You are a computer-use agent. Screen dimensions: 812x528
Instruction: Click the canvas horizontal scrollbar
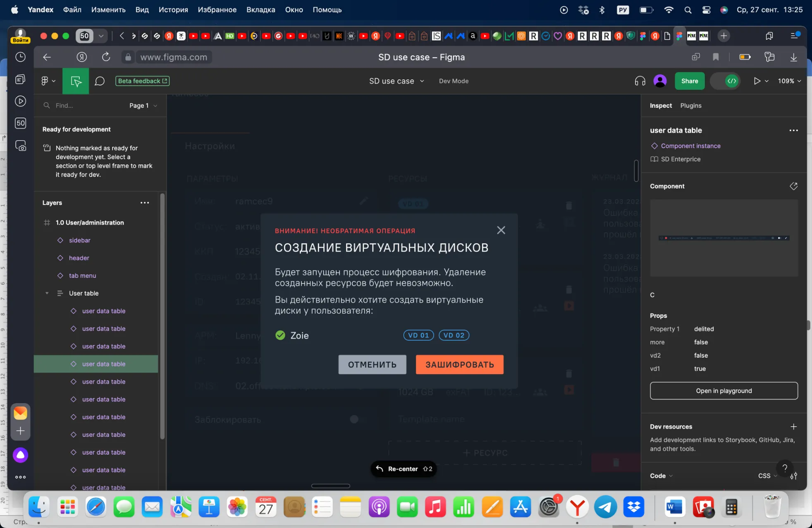click(x=330, y=486)
